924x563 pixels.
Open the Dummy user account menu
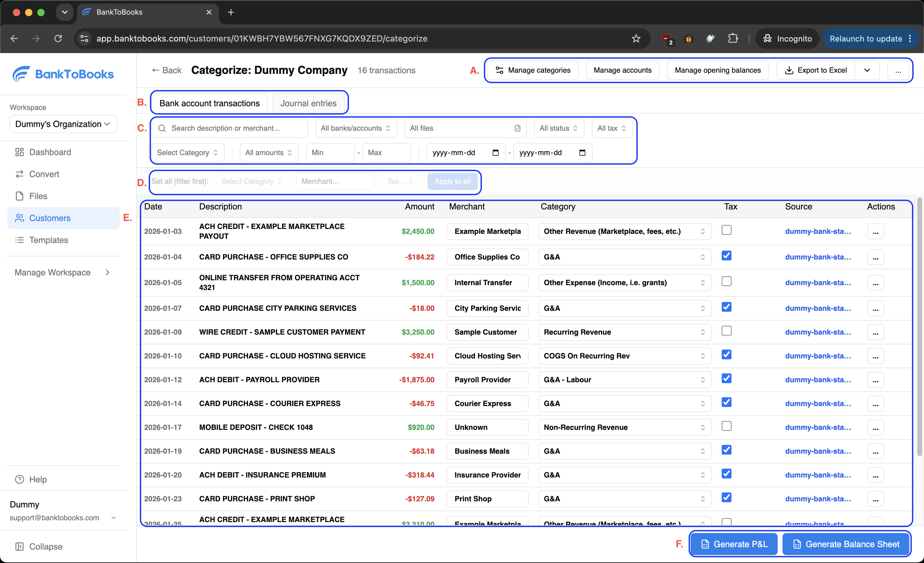63,510
